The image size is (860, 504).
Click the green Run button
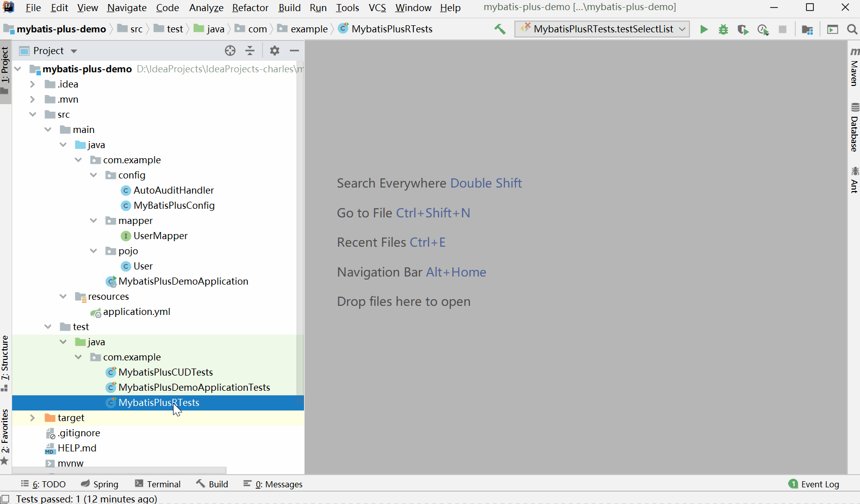(704, 29)
